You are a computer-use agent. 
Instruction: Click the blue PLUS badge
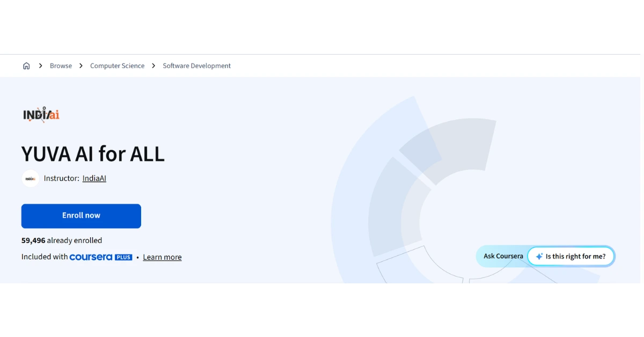pos(123,257)
